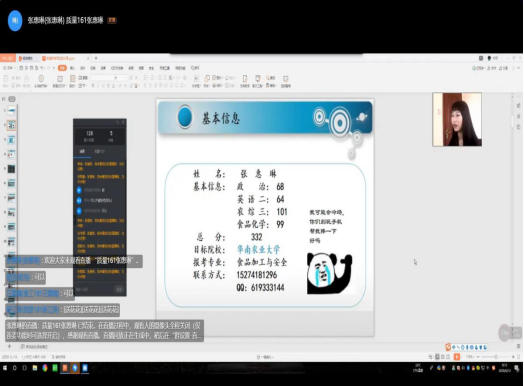The width and height of the screenshot is (524, 386).
Task: Click the chat message input field
Action: 94,289
